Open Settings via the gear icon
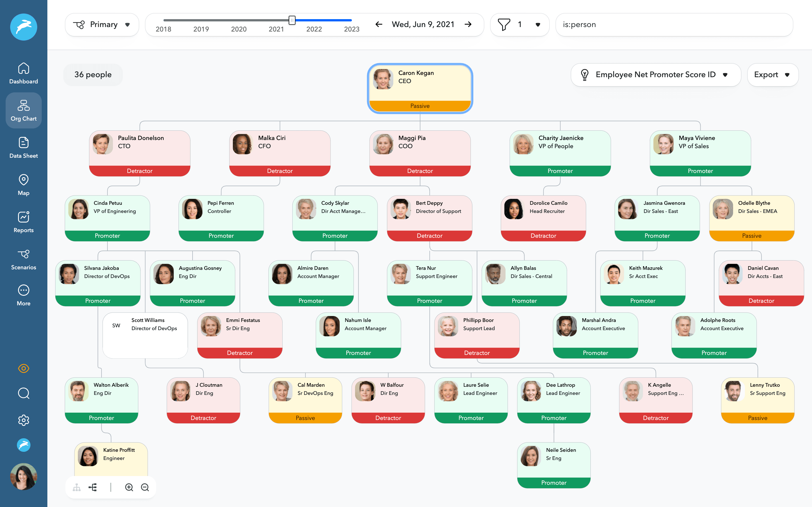Viewport: 812px width, 507px height. point(23,420)
